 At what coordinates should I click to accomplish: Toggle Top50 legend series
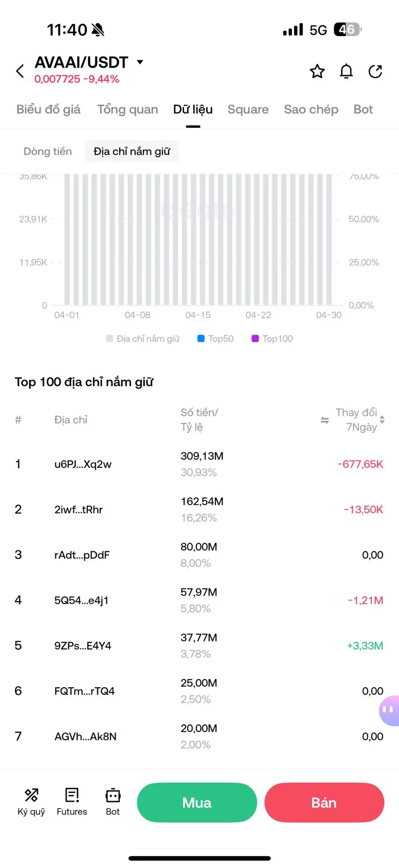[x=215, y=339]
